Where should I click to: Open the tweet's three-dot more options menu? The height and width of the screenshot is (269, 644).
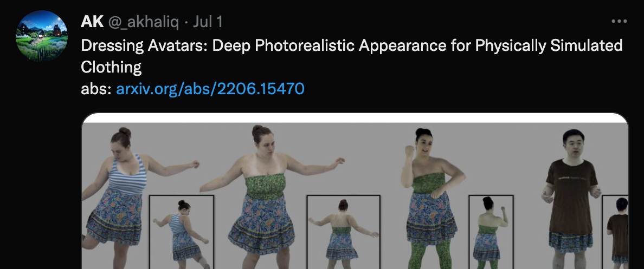619,21
